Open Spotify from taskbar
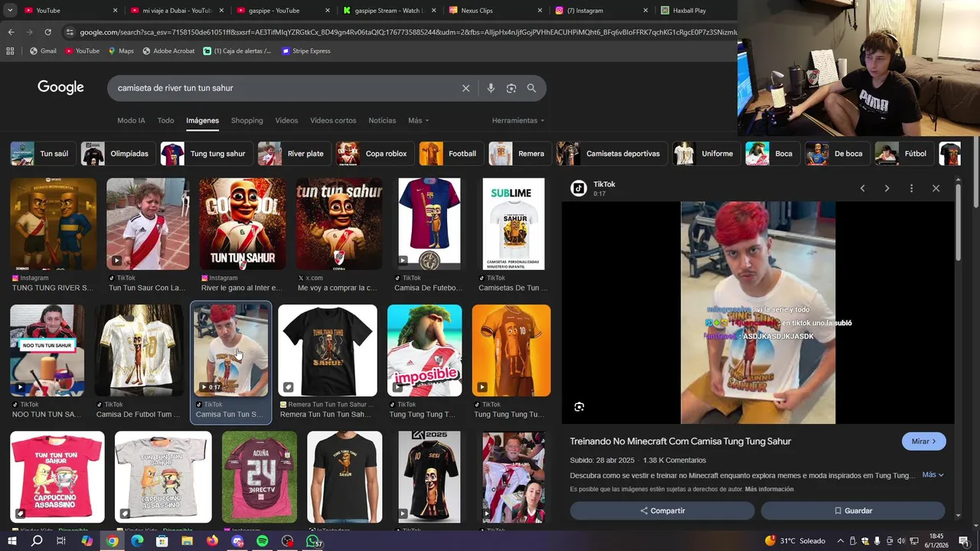This screenshot has width=980, height=551. [262, 541]
